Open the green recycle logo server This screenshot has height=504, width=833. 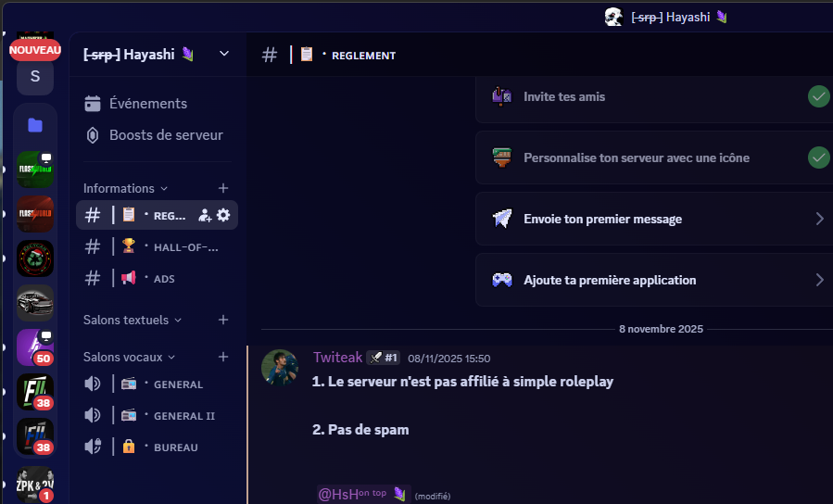pos(35,258)
